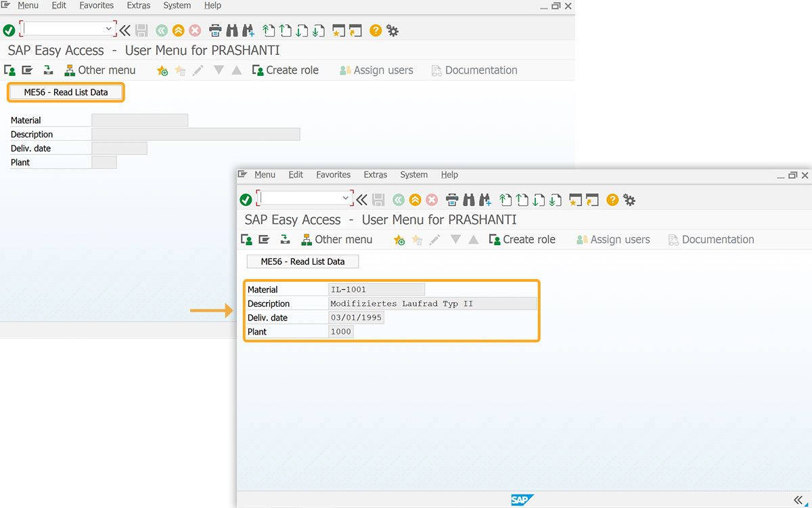This screenshot has height=508, width=812.
Task: Click Find binoculars icon in back window
Action: [231, 30]
